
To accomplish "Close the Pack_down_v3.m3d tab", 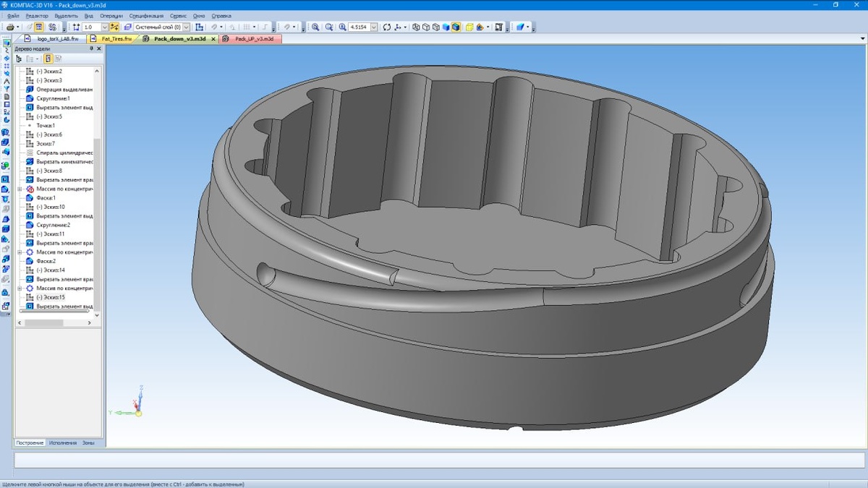I will tap(213, 38).
